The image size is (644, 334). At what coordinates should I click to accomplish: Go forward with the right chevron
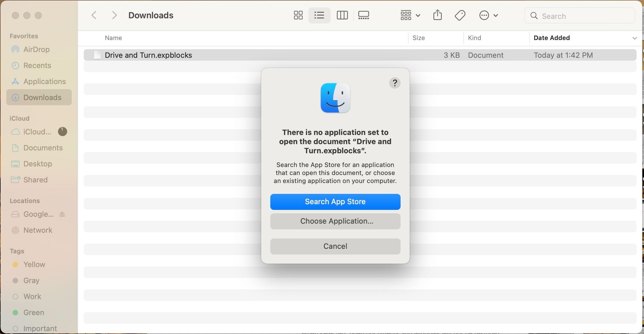click(x=114, y=15)
